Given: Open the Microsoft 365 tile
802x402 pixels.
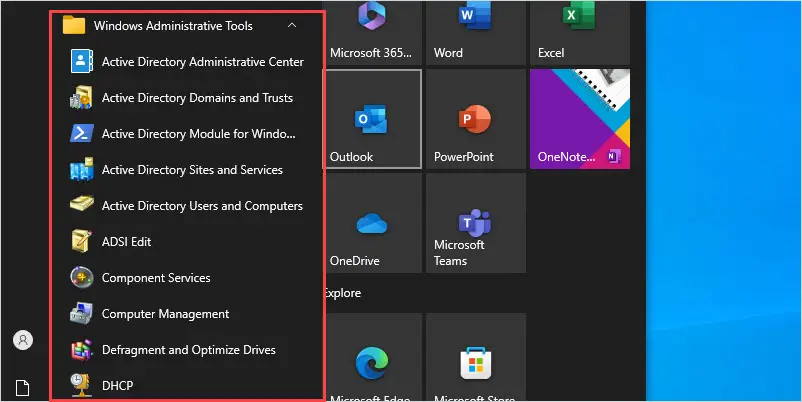Looking at the screenshot, I should click(372, 33).
